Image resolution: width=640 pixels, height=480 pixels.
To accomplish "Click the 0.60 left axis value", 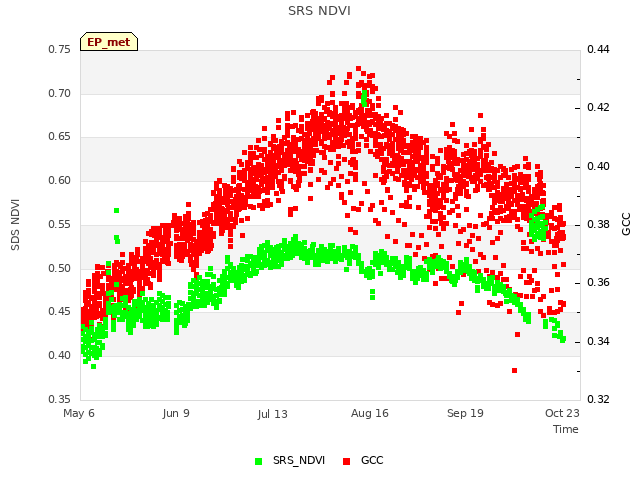I will coord(60,180).
